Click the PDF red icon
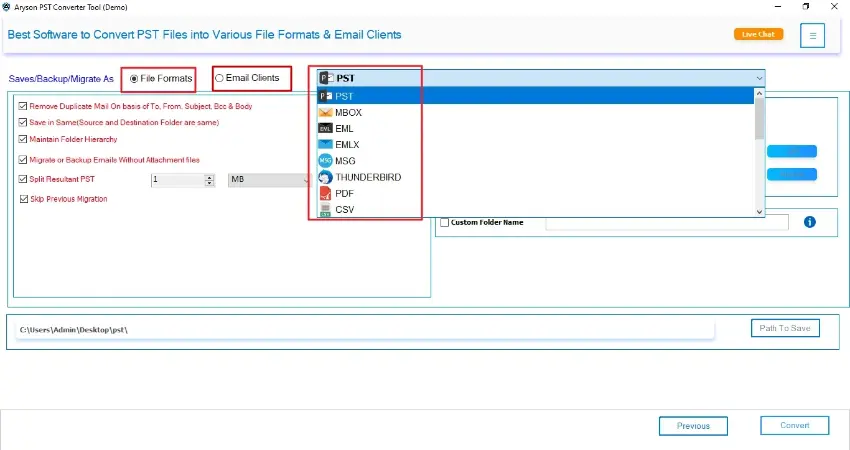This screenshot has height=450, width=850. point(325,193)
